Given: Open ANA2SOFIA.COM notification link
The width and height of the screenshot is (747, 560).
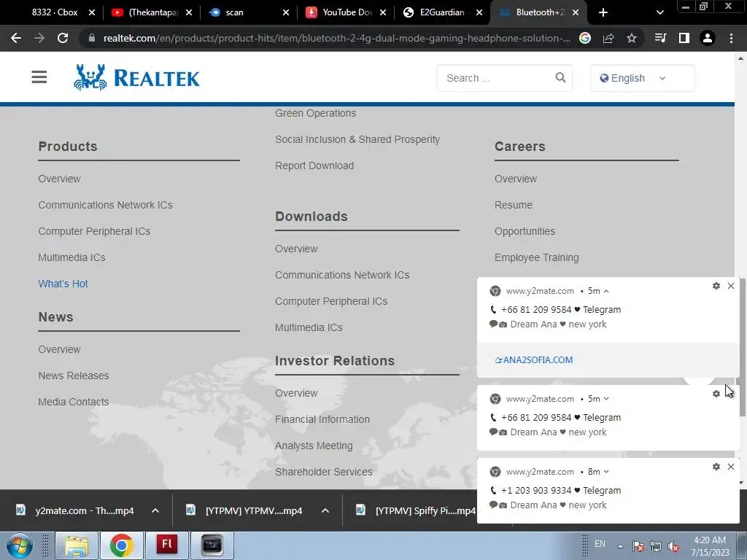Looking at the screenshot, I should 533,360.
